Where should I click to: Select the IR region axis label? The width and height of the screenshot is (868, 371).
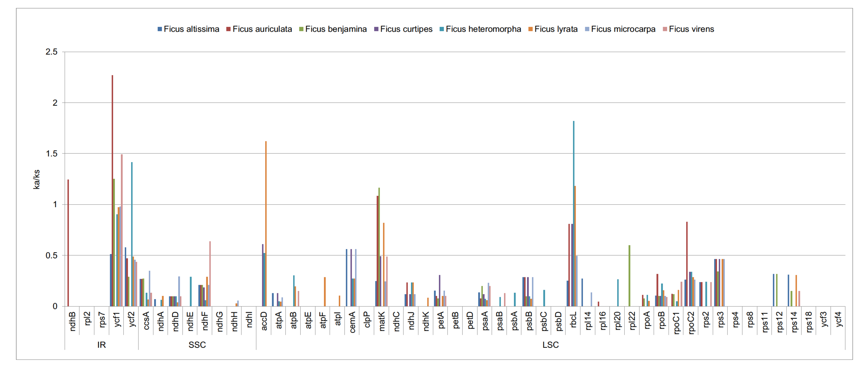102,345
